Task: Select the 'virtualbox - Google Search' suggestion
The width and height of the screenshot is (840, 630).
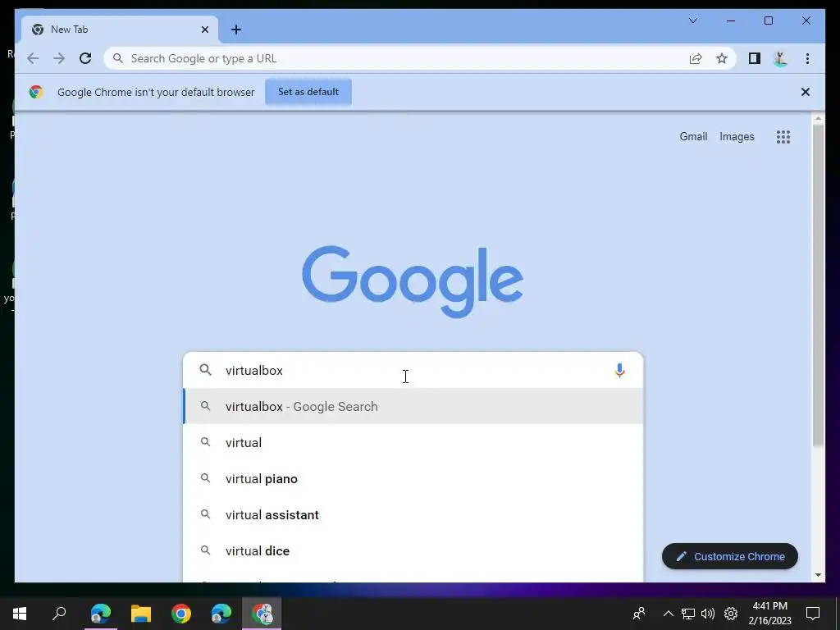Action: point(413,406)
